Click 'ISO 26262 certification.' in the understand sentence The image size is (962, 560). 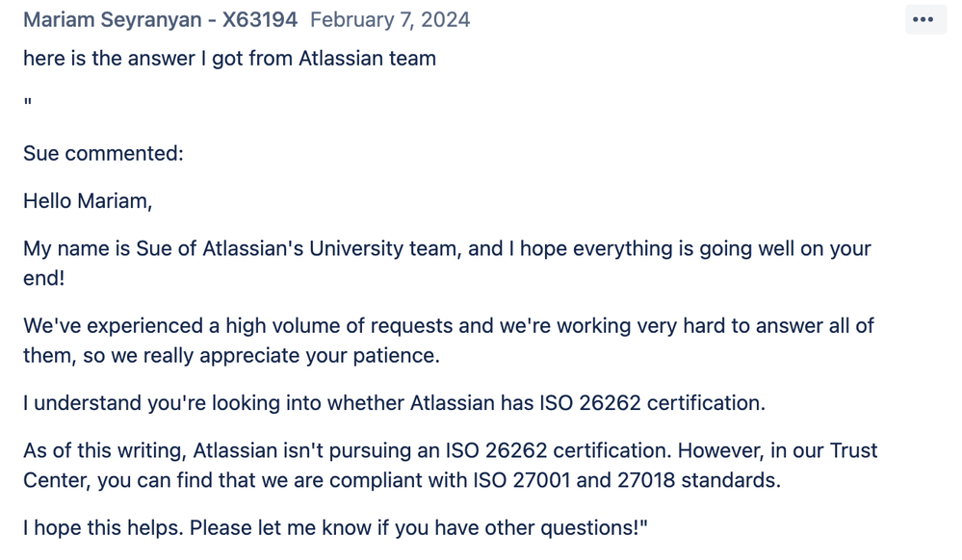[x=652, y=403]
